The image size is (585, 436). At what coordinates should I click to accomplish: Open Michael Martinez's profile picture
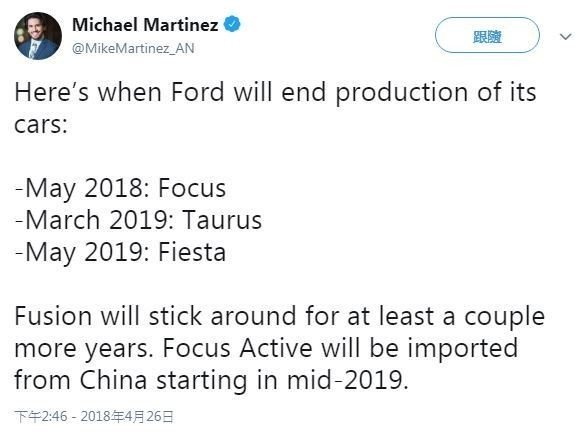pos(38,36)
